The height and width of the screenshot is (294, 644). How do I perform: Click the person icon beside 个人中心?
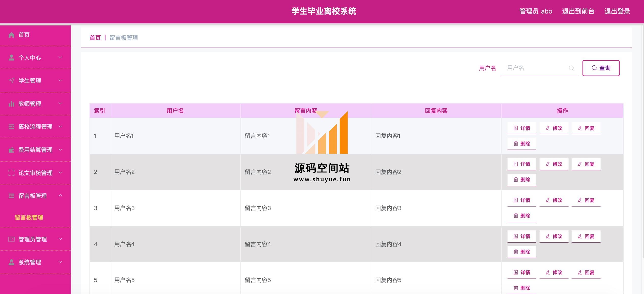(x=11, y=58)
